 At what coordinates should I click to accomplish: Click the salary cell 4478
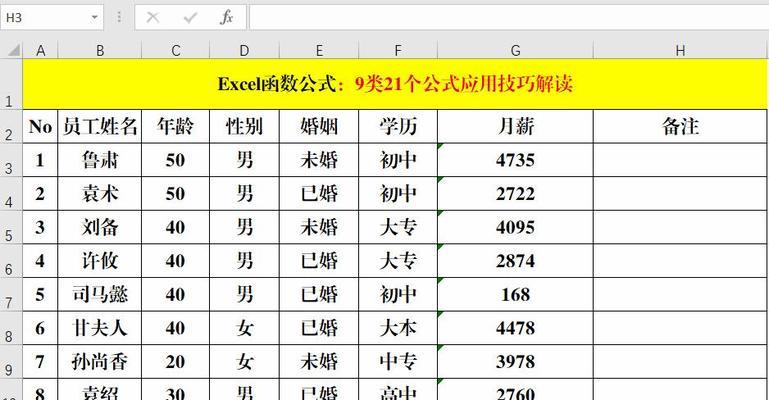[x=515, y=328]
